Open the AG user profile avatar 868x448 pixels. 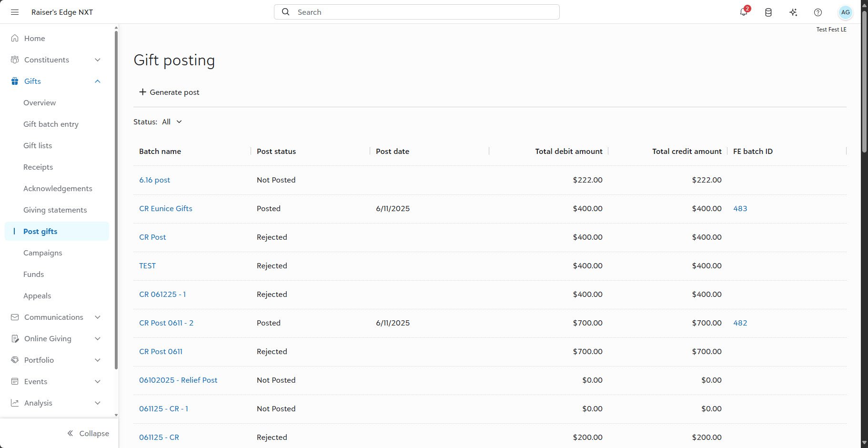(x=845, y=12)
